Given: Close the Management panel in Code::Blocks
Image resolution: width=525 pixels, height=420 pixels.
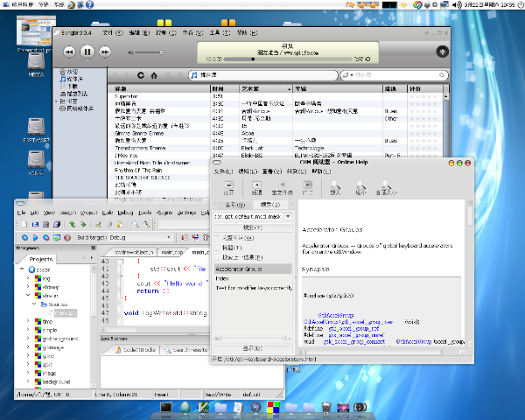Looking at the screenshot, I should pyautogui.click(x=94, y=248).
